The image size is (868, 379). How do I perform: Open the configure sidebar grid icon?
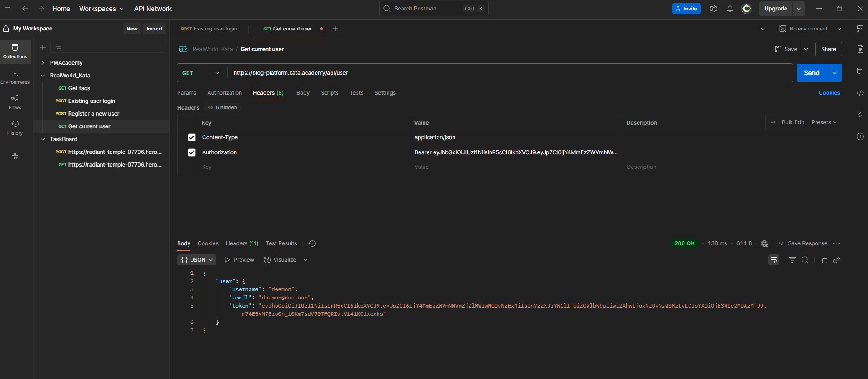pos(15,156)
